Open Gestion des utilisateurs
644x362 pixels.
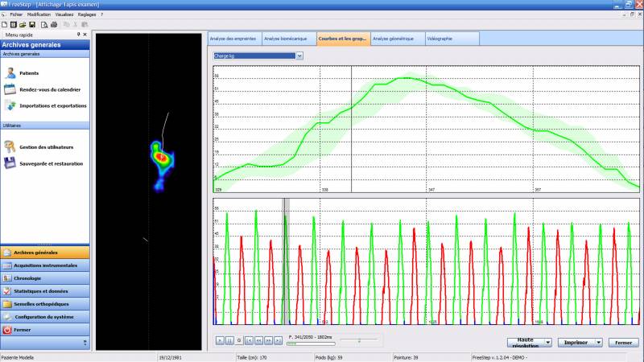point(46,147)
